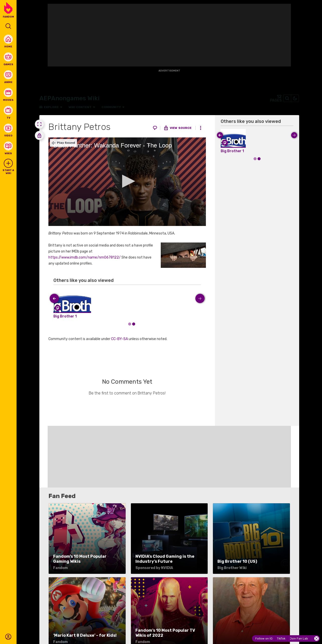322x644 pixels.
Task: Go to previous item in right rail carousel
Action: [220, 135]
